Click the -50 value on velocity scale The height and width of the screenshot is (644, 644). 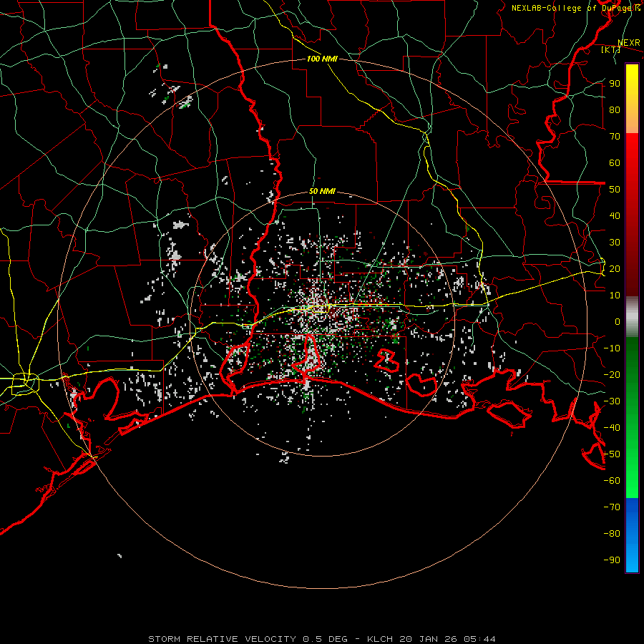tap(612, 454)
